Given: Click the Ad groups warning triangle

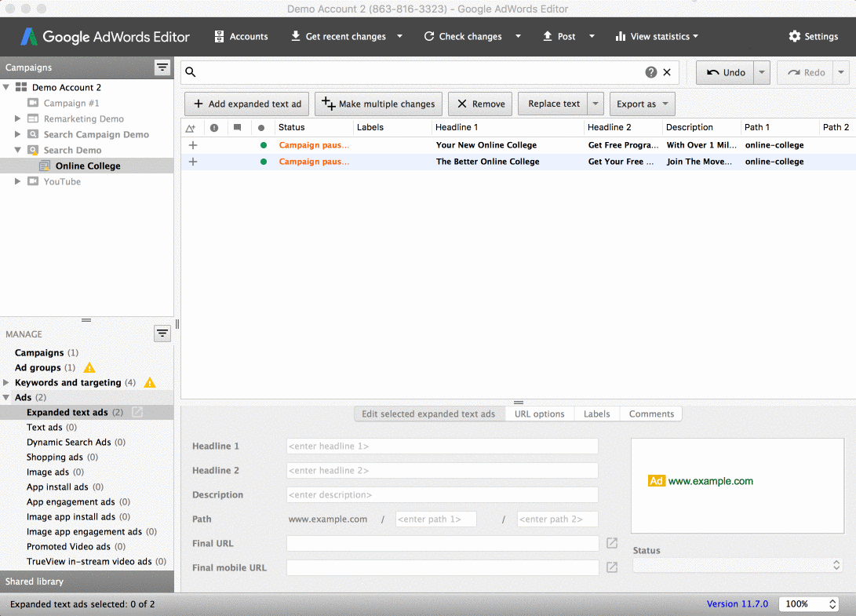Looking at the screenshot, I should point(89,367).
